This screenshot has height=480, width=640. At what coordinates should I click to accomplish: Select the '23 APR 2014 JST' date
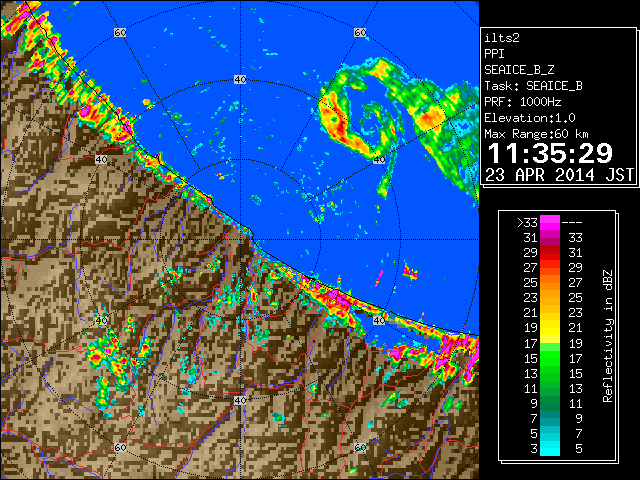click(x=559, y=175)
